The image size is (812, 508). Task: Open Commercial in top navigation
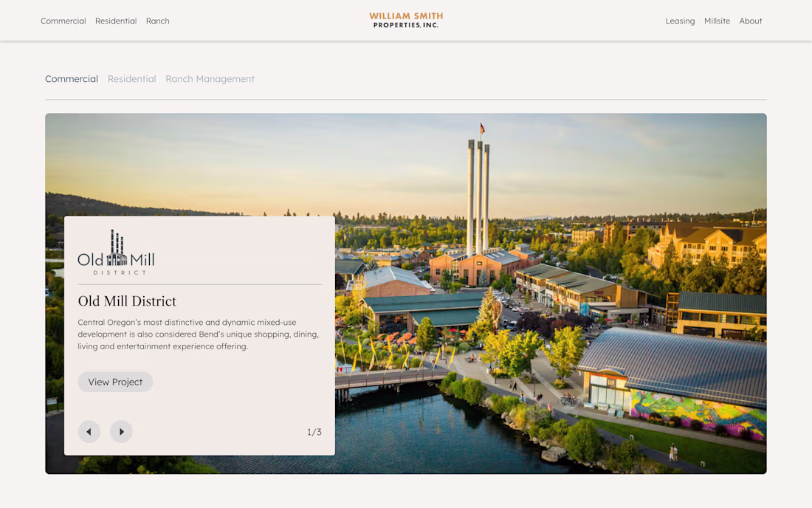63,21
